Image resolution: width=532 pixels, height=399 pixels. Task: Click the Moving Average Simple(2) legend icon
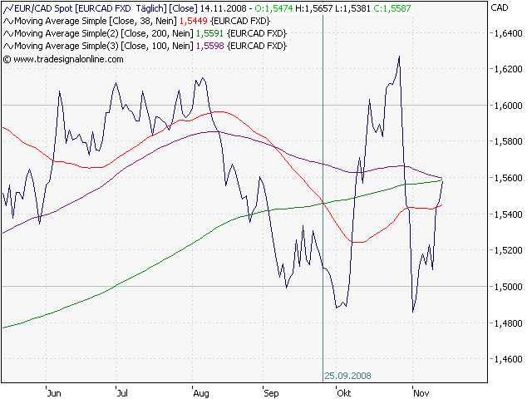coord(8,34)
